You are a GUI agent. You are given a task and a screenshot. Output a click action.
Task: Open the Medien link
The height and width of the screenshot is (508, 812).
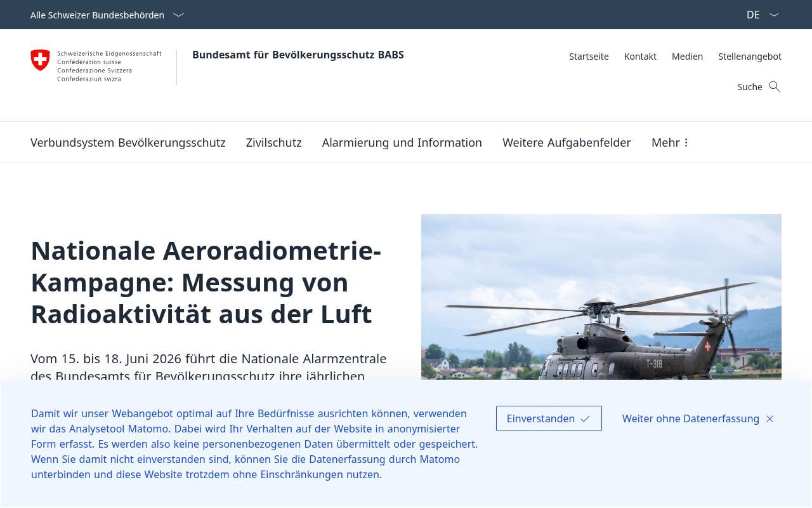[687, 57]
